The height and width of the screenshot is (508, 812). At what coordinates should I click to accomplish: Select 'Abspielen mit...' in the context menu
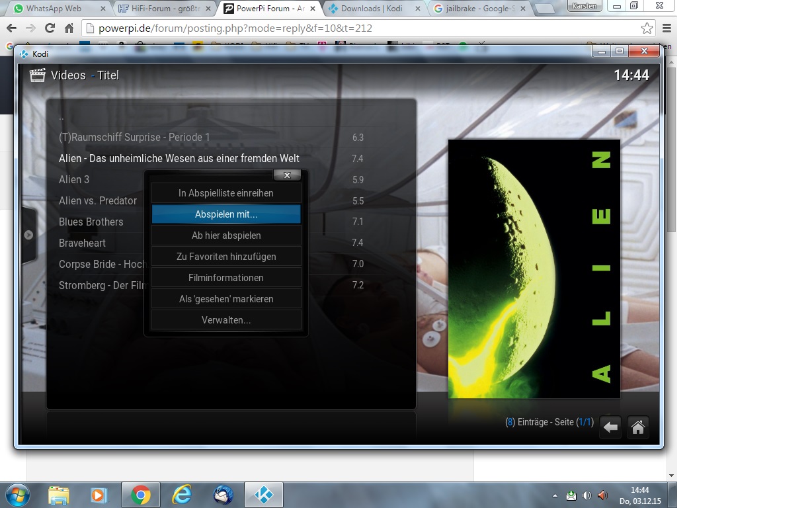(x=226, y=214)
